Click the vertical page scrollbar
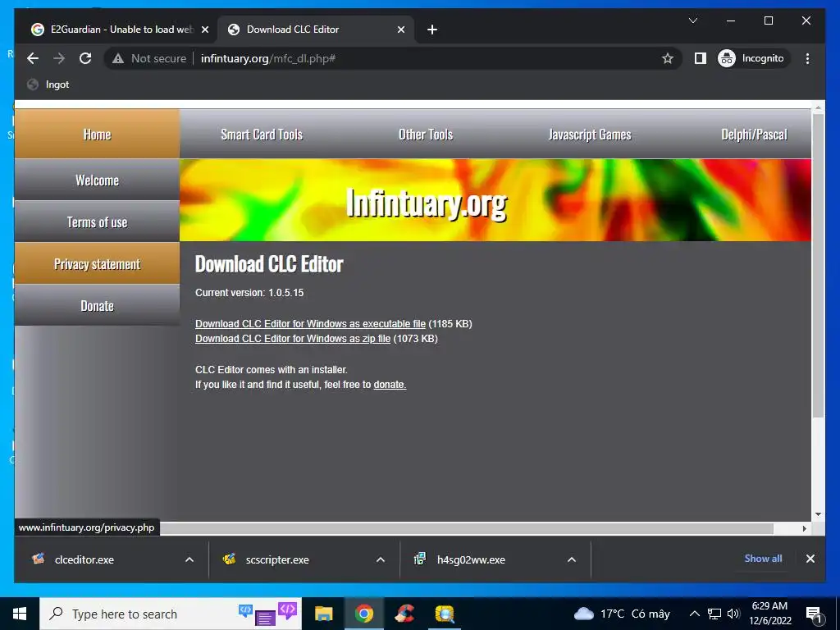840x630 pixels. pos(818,265)
